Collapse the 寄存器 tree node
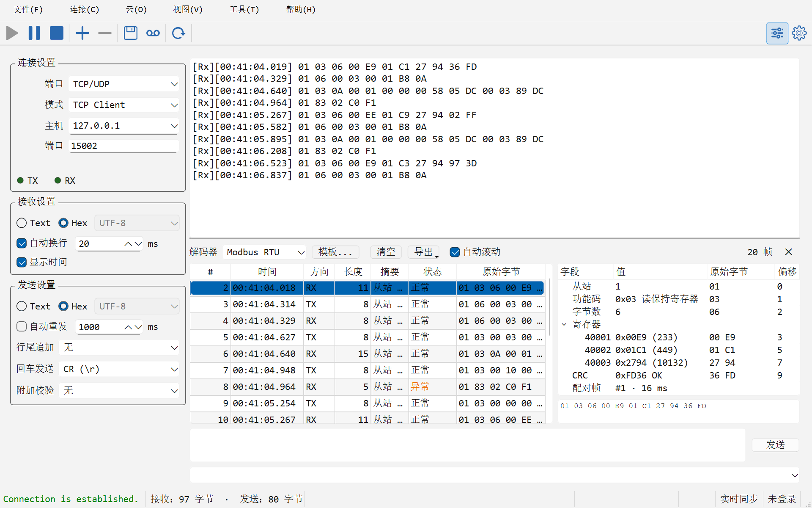 click(x=564, y=325)
